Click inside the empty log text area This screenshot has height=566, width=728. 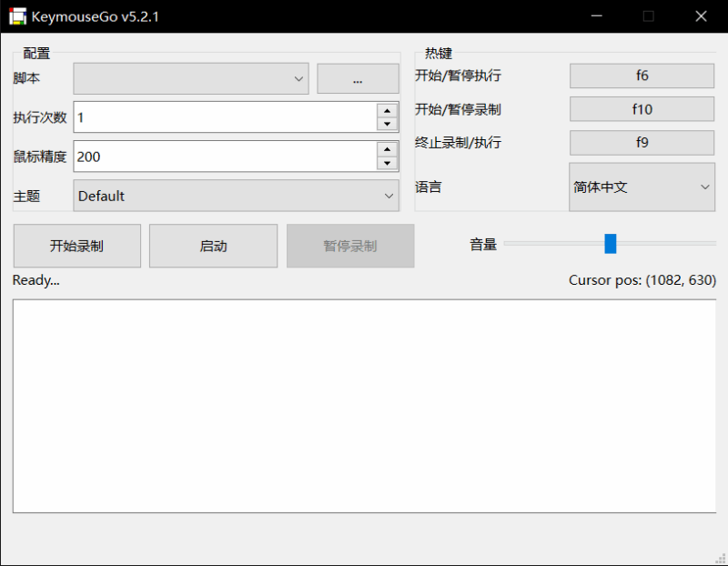(x=364, y=405)
